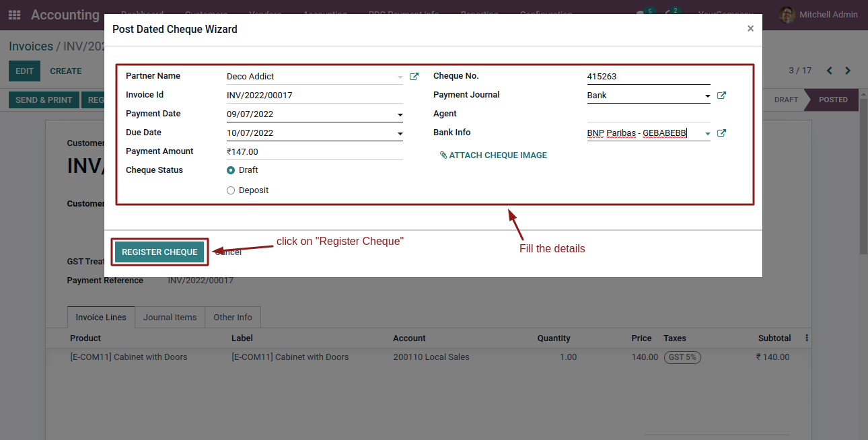Image resolution: width=868 pixels, height=440 pixels.
Task: Click the GST 5% tax tag
Action: point(682,357)
